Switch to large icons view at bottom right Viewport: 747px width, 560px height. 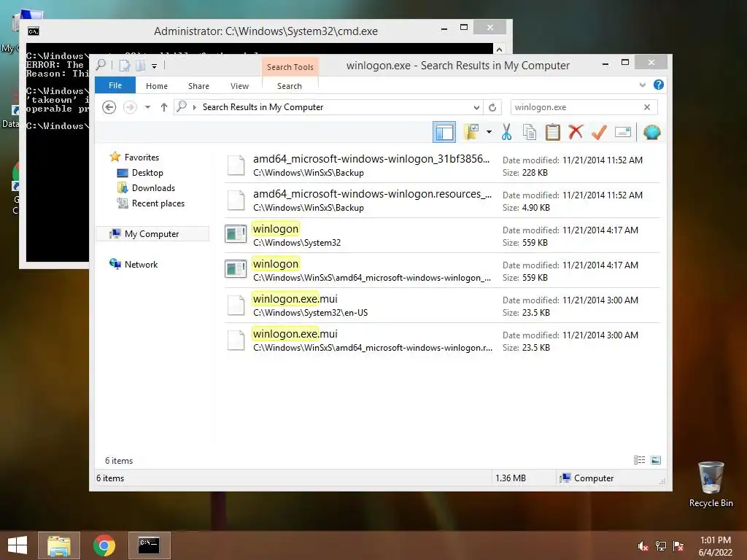coord(656,459)
